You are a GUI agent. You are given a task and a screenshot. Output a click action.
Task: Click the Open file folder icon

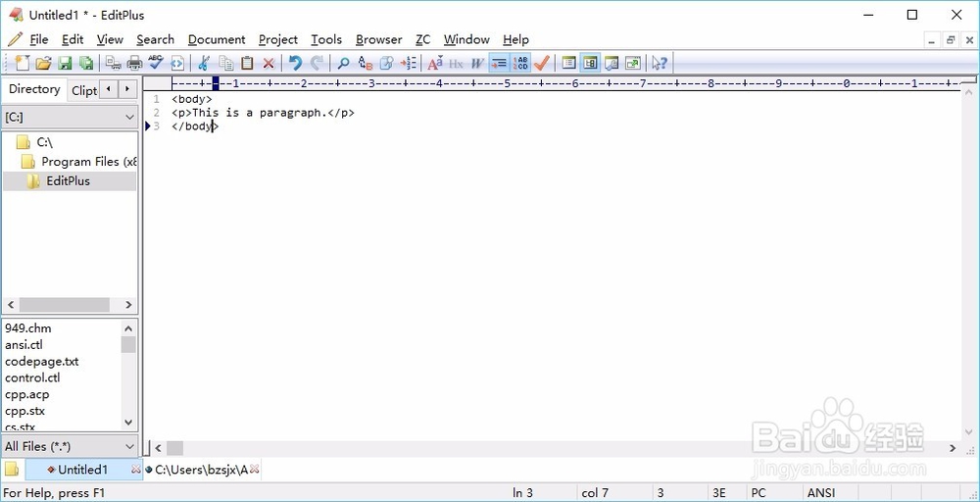(x=43, y=63)
